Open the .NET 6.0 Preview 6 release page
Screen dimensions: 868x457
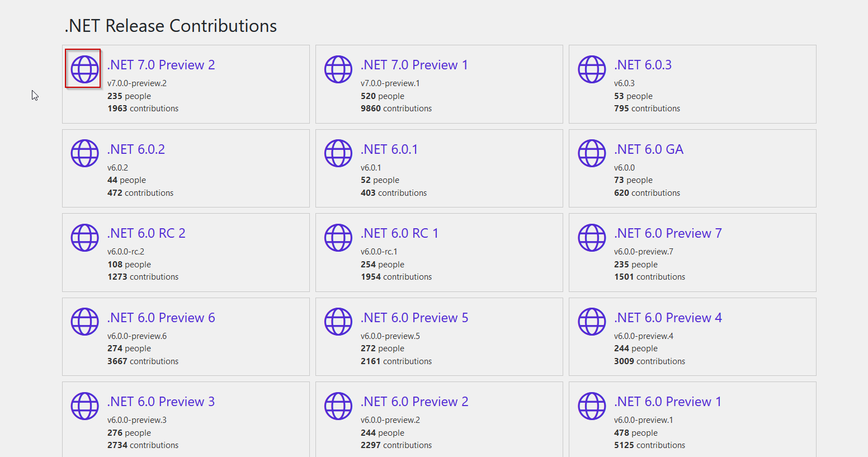[x=161, y=317]
